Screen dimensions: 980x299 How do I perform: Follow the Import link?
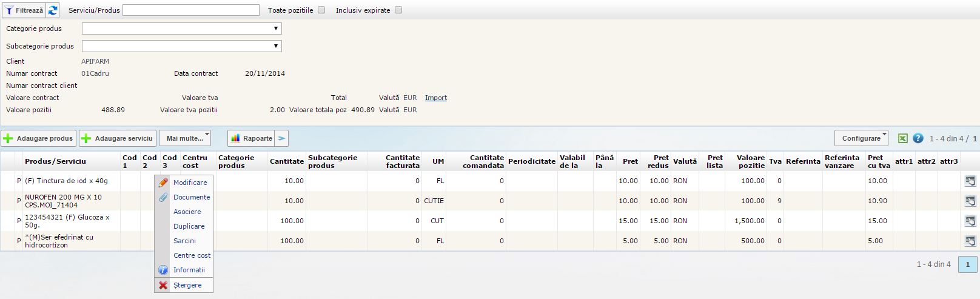[x=435, y=98]
